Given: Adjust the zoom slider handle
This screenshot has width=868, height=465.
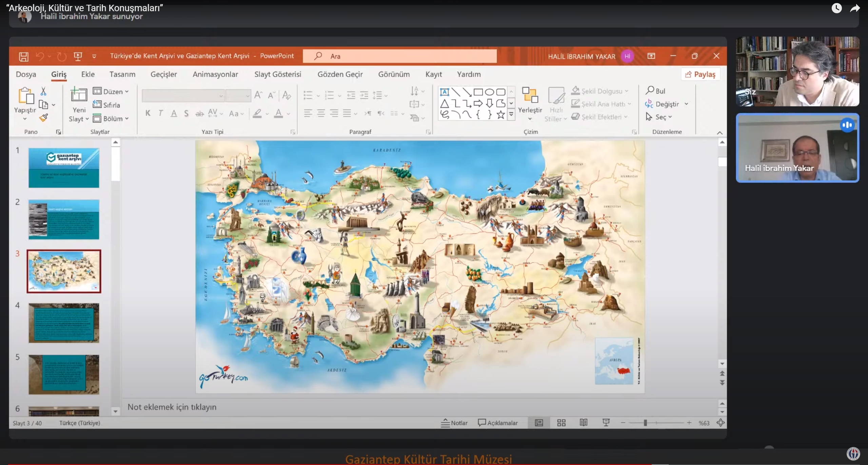Looking at the screenshot, I should [645, 423].
